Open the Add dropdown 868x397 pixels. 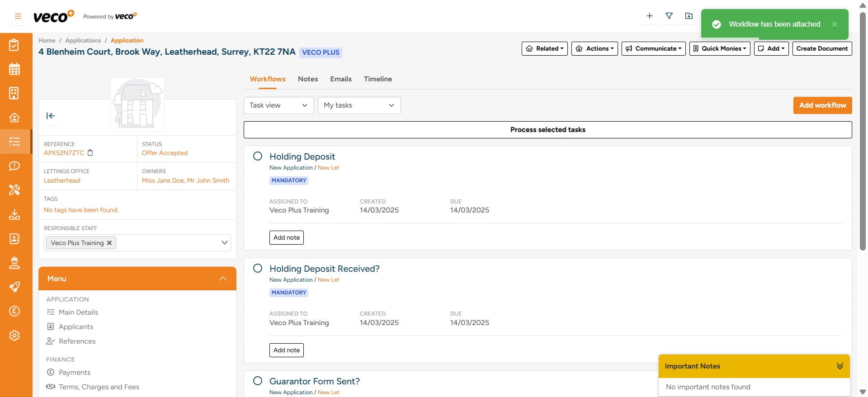pyautogui.click(x=771, y=48)
